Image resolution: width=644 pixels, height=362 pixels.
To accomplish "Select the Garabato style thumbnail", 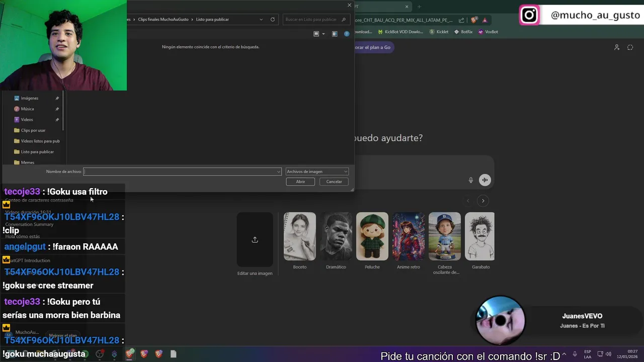I will (x=480, y=236).
